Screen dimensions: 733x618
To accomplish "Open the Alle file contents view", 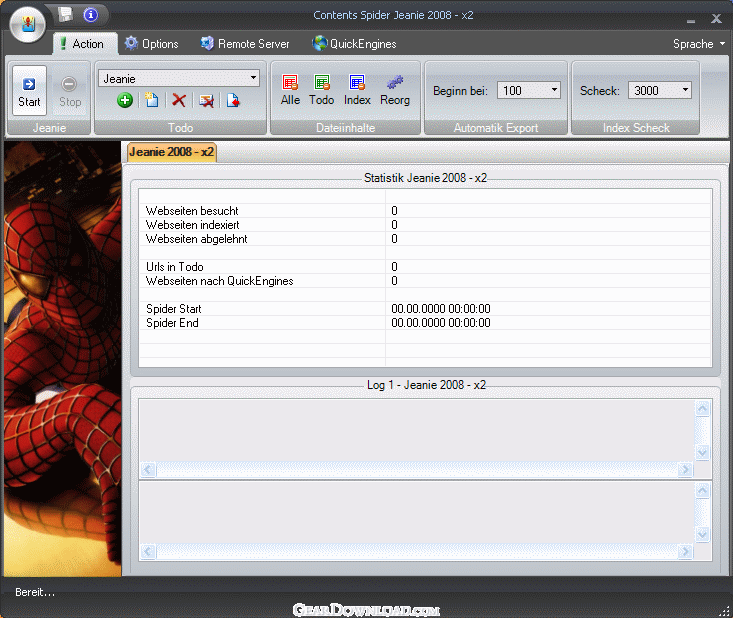I will click(x=290, y=90).
